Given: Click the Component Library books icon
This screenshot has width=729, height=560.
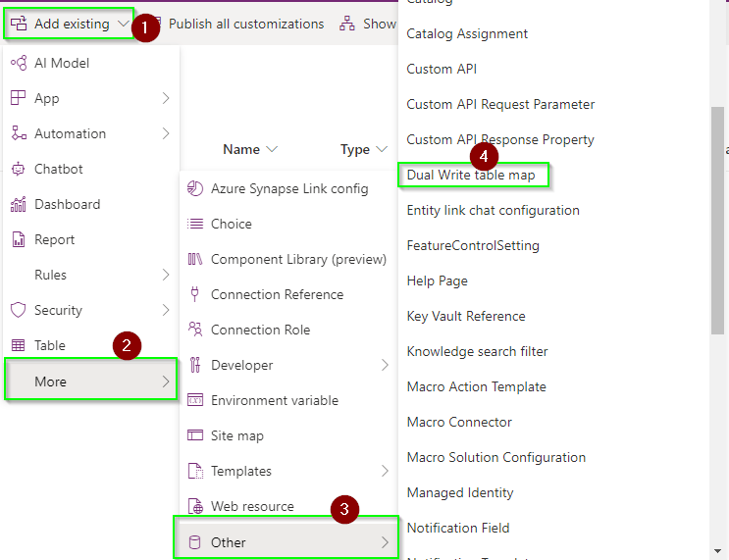Looking at the screenshot, I should [195, 259].
